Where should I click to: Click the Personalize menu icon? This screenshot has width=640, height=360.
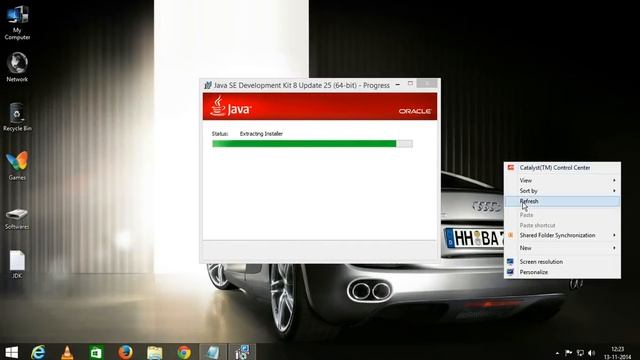coord(511,272)
